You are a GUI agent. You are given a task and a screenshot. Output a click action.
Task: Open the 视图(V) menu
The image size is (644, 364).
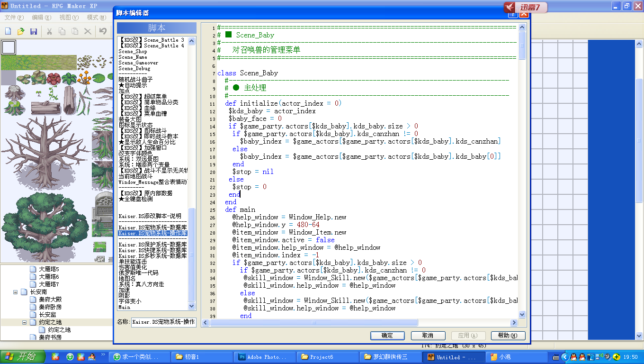pyautogui.click(x=69, y=18)
